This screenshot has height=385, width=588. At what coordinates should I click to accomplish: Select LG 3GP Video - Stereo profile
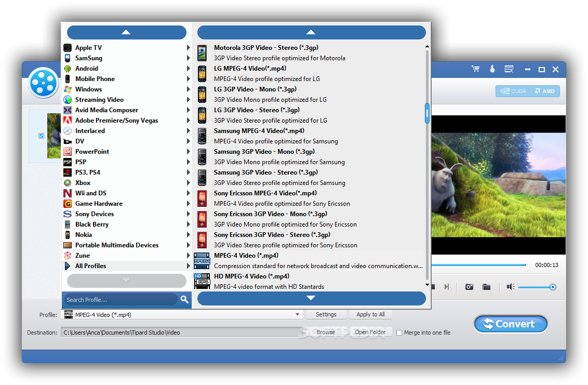coord(310,115)
